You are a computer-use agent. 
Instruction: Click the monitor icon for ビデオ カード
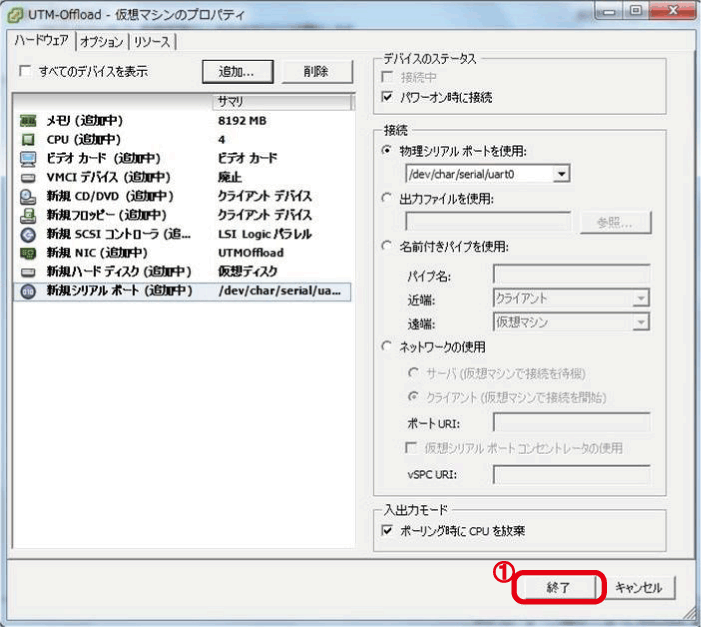(x=28, y=158)
